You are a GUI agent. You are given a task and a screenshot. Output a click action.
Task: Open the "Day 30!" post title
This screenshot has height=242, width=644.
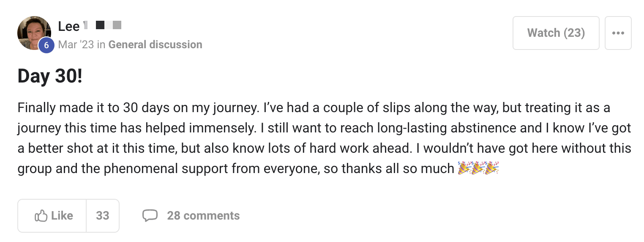(50, 77)
